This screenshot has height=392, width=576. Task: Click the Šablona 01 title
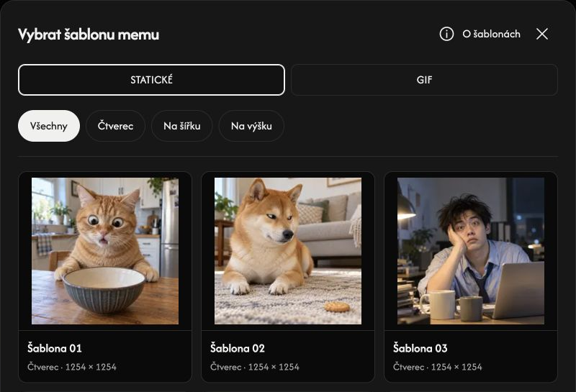click(55, 348)
